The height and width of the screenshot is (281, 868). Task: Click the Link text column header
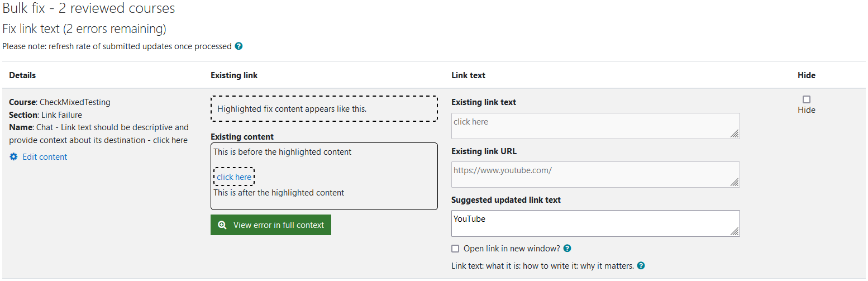(468, 75)
